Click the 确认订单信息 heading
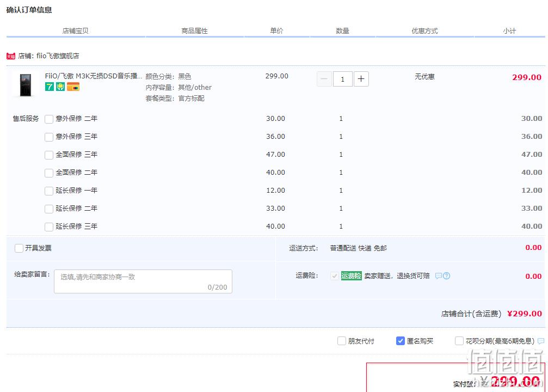This screenshot has width=548, height=392. click(29, 10)
